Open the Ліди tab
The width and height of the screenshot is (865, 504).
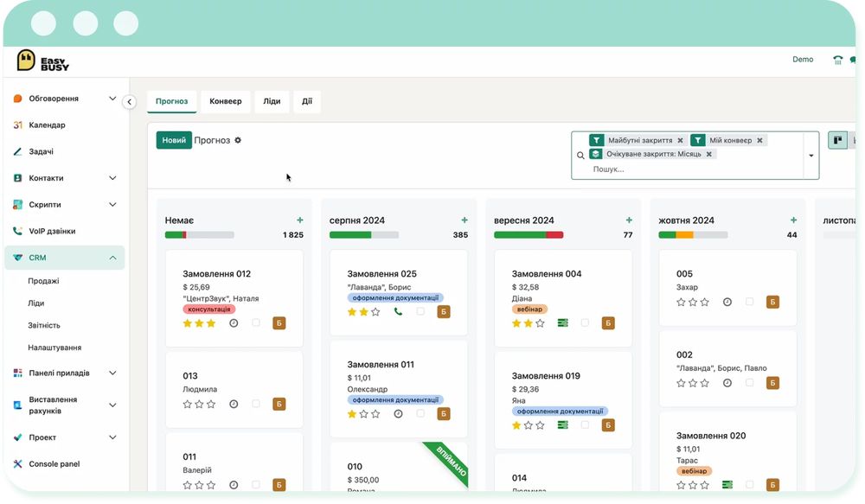tap(272, 101)
